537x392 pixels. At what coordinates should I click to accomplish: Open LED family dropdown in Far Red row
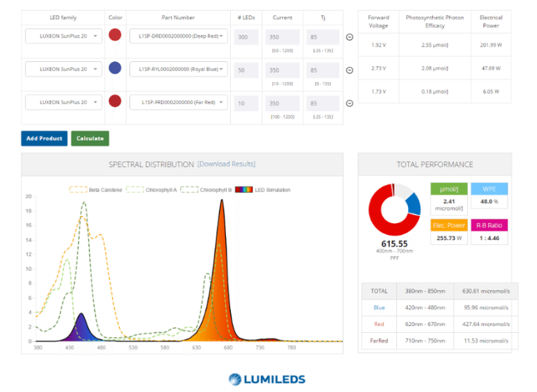pos(63,102)
